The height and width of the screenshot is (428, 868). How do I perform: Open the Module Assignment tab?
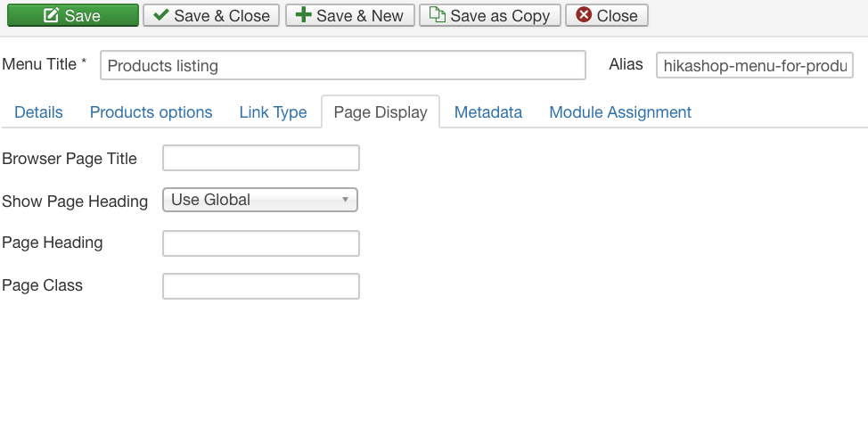point(619,112)
